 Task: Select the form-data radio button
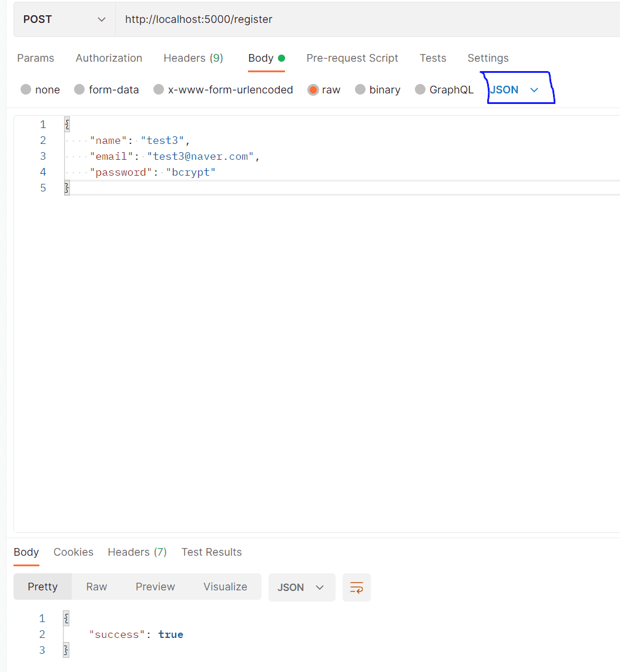[x=79, y=89]
